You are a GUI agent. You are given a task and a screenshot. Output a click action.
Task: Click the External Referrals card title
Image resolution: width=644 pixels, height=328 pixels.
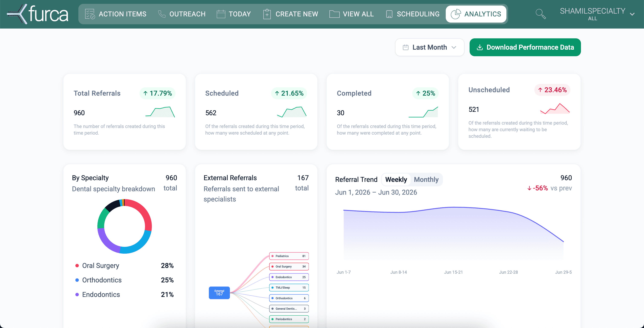click(x=230, y=178)
